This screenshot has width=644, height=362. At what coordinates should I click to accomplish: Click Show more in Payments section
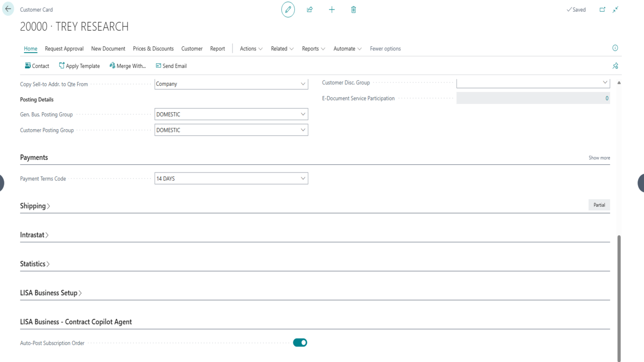click(x=599, y=158)
